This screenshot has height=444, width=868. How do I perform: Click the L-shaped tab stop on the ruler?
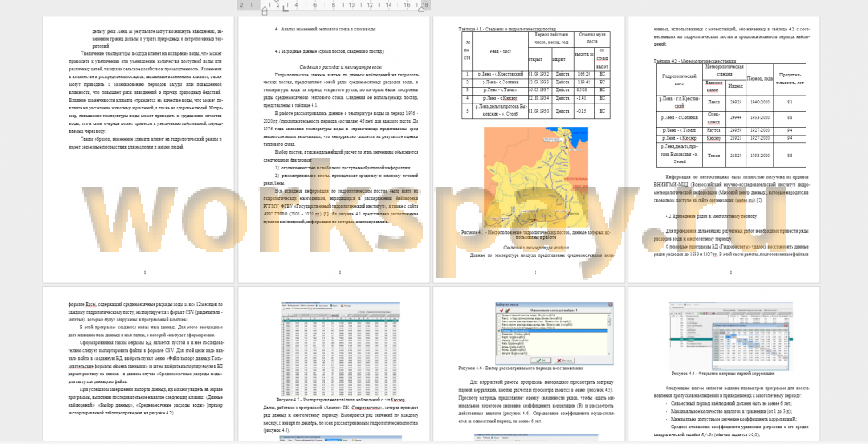285,9
